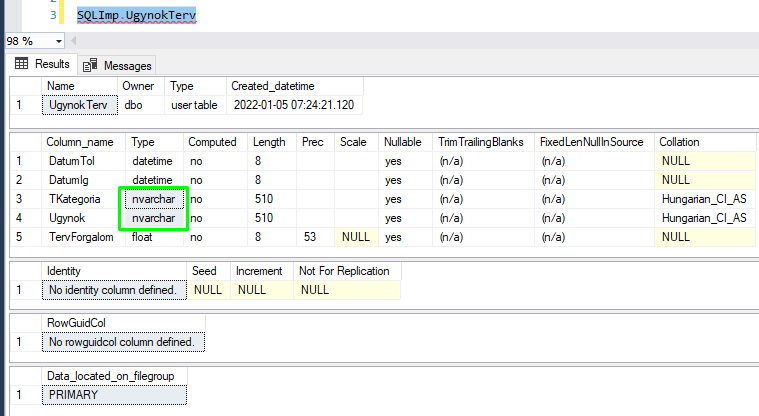Click the Seed column header
The width and height of the screenshot is (759, 416).
click(209, 271)
